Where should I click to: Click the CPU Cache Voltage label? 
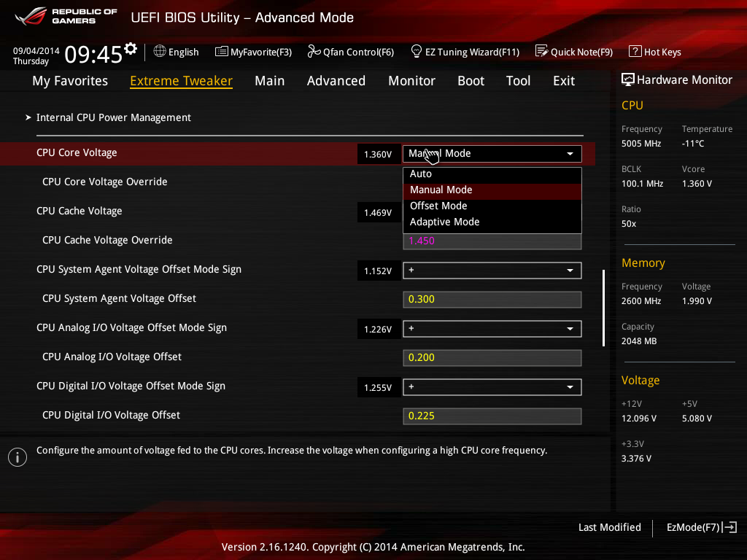(x=79, y=211)
